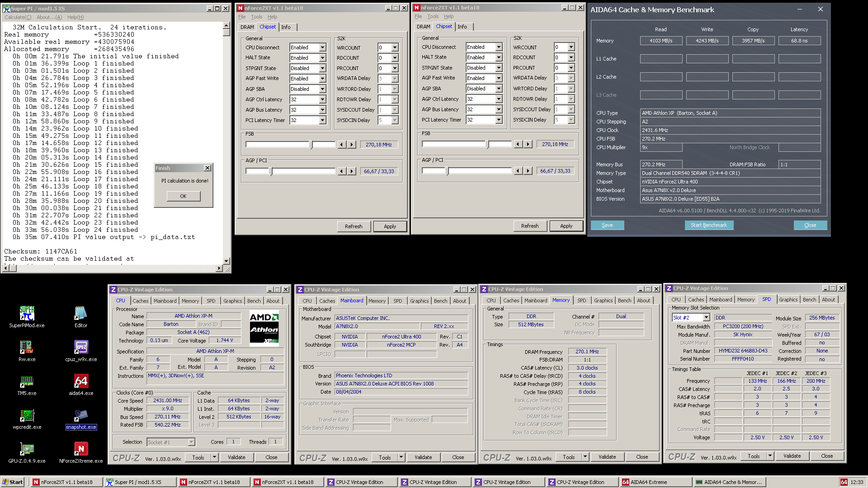
Task: Click Apply in left nForce2XT window
Action: click(x=390, y=226)
